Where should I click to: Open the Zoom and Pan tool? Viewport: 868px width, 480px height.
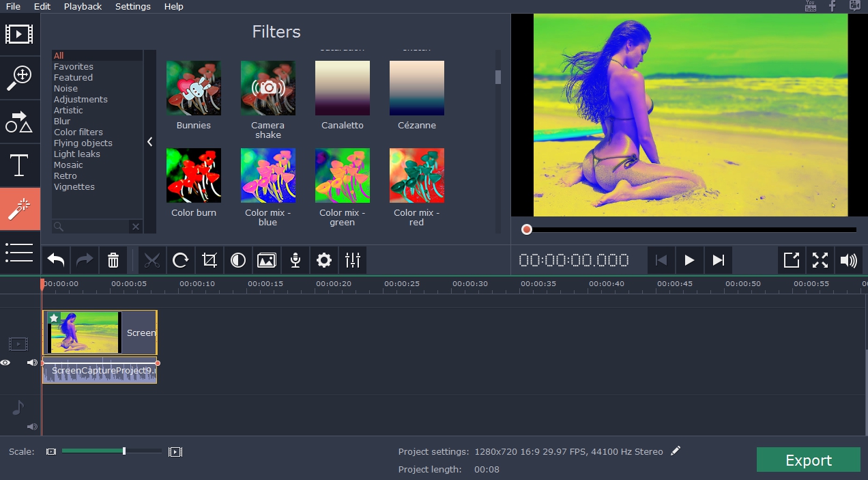pos(19,77)
